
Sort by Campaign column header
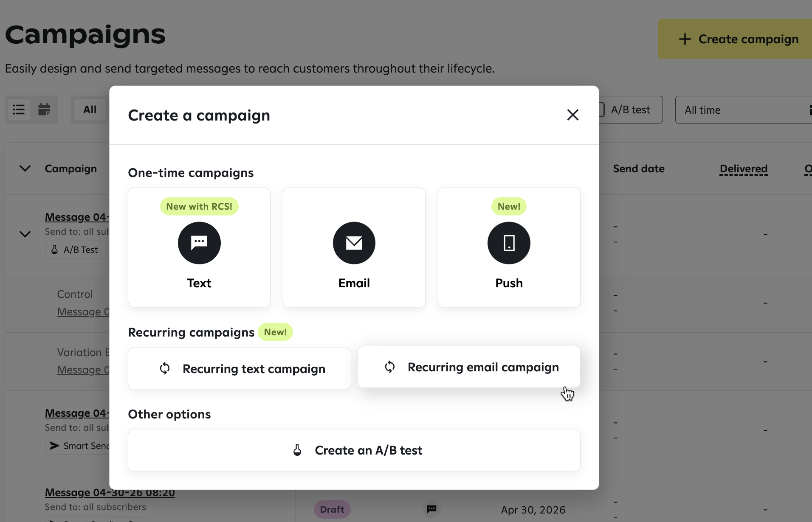71,168
